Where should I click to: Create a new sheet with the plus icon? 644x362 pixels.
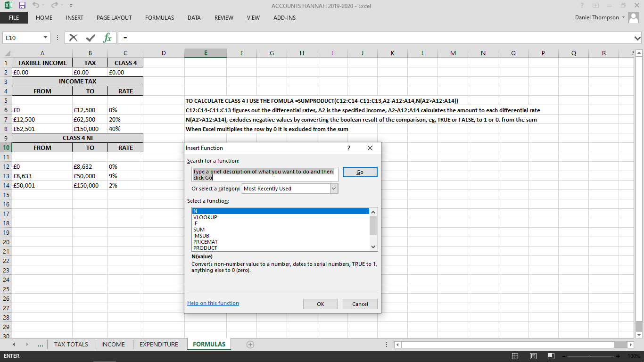coord(250,345)
